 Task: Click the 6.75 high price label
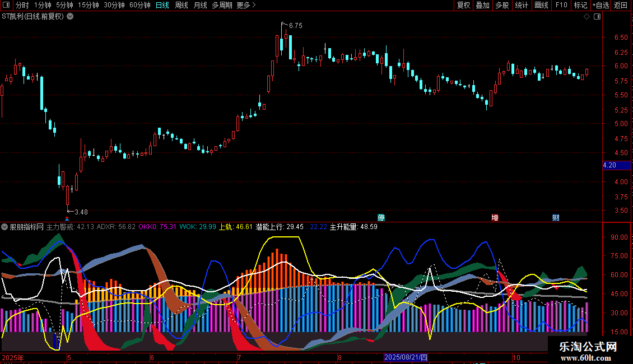pos(296,26)
